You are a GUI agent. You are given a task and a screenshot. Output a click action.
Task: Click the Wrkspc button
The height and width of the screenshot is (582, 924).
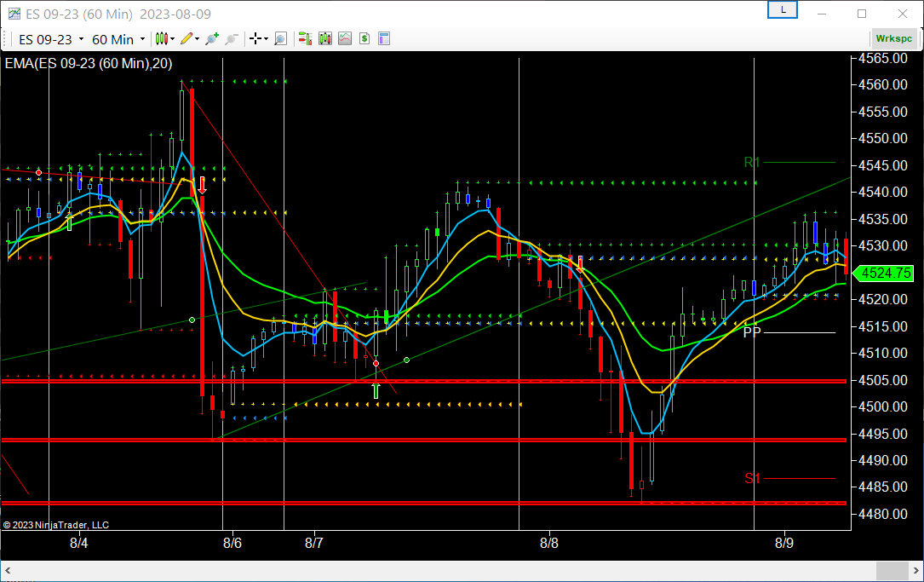click(x=894, y=39)
